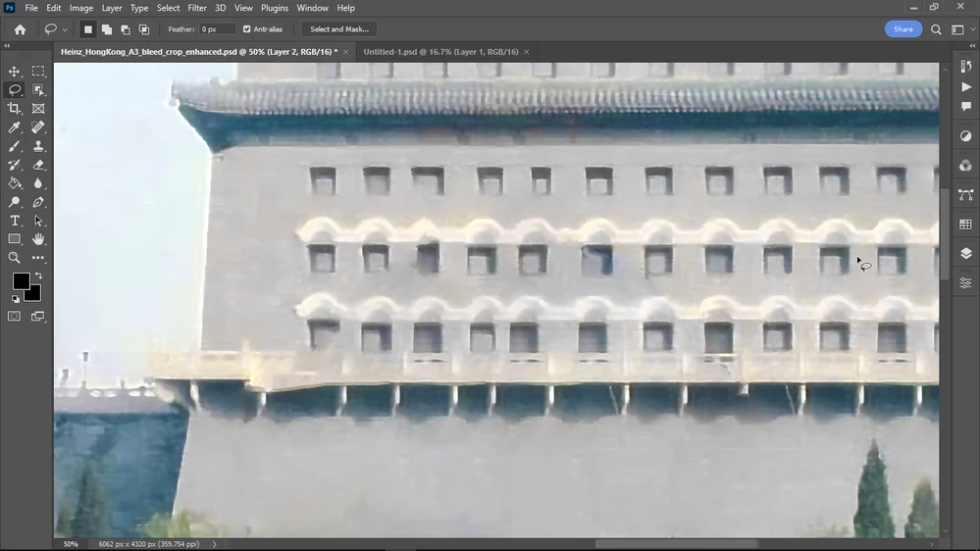Open the Layer menu
980x551 pixels.
(112, 8)
